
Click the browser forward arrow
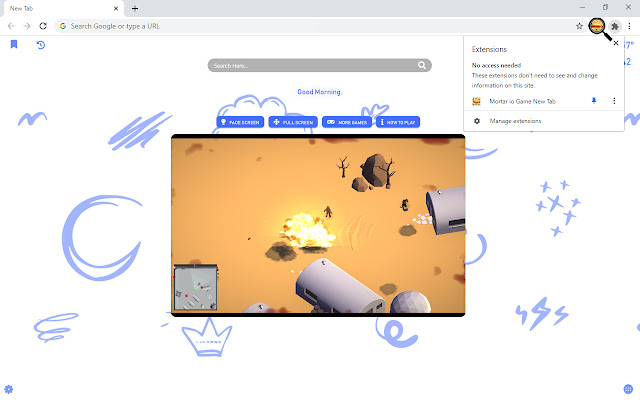pos(27,26)
